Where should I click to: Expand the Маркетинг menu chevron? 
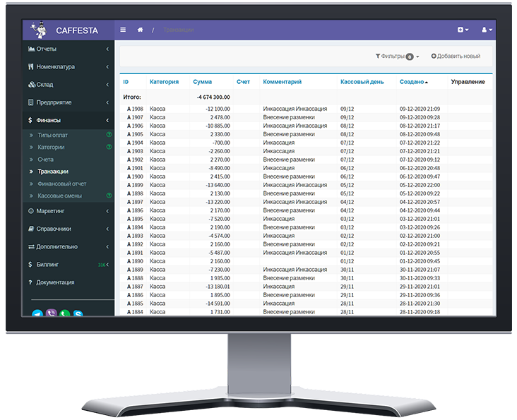107,211
